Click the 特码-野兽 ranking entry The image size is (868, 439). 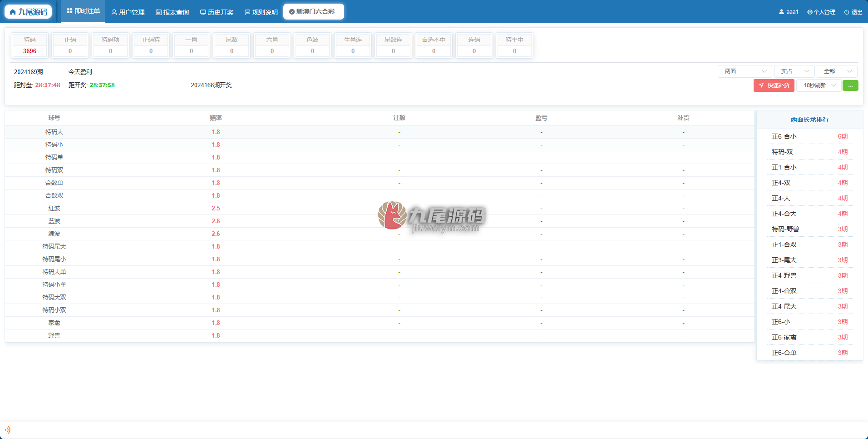click(809, 229)
